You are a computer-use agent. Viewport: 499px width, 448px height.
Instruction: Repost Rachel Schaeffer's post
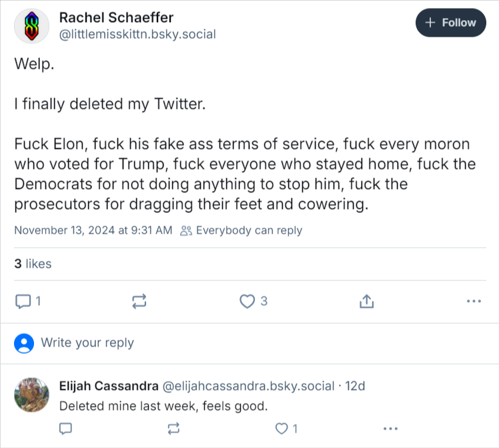coord(139,301)
